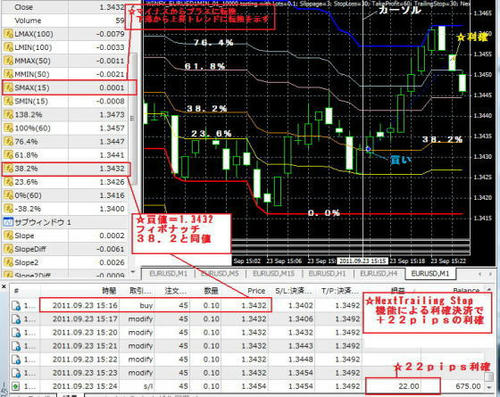The image size is (500, 397).
Task: Click the 138.2% value 1.3473
Action: tap(112, 115)
